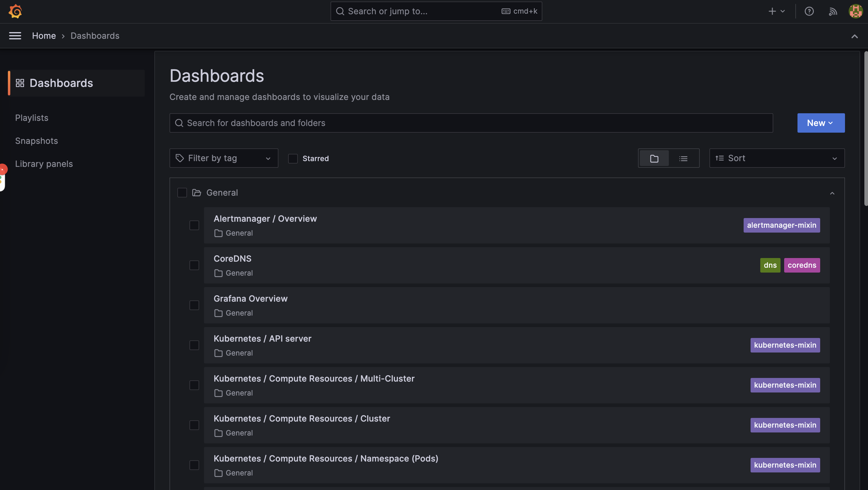Open the news feed icon
Viewport: 868px width, 490px height.
click(833, 11)
